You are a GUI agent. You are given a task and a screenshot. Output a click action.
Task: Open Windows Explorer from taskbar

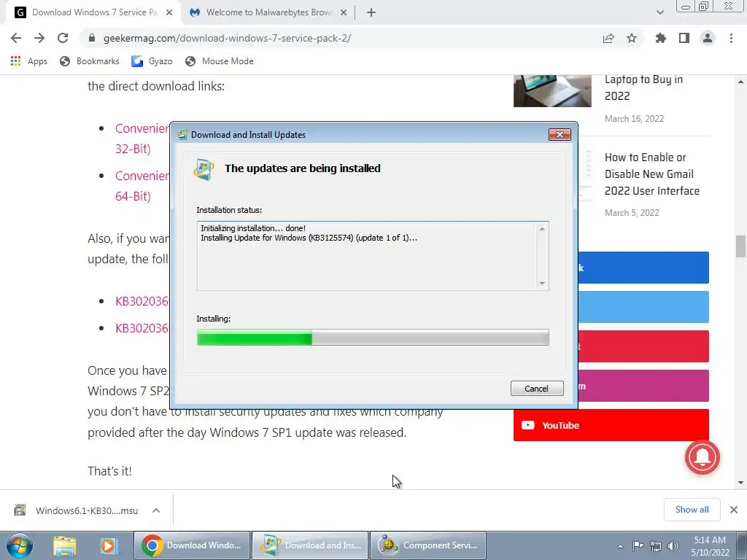point(65,545)
